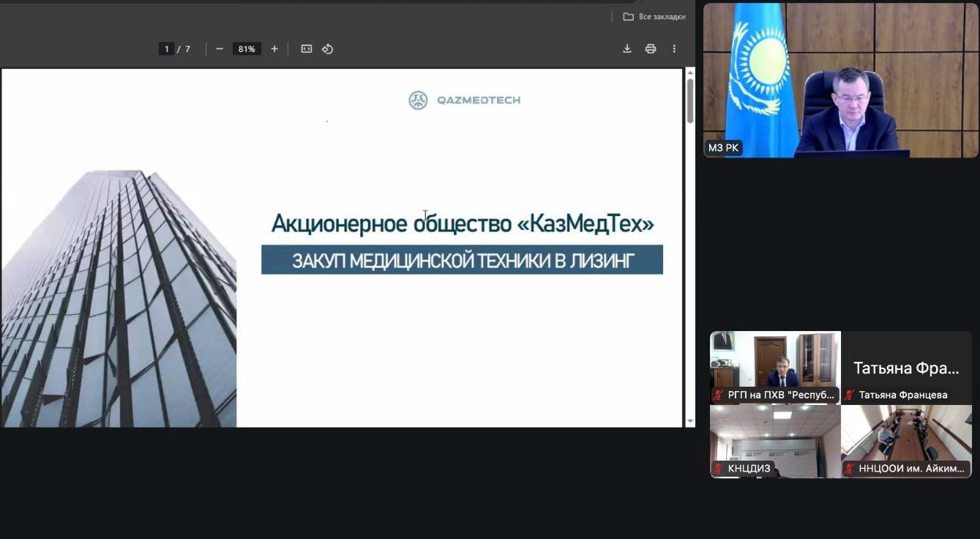Image resolution: width=980 pixels, height=539 pixels.
Task: Zoom in PDF with the plus icon
Action: pyautogui.click(x=274, y=49)
